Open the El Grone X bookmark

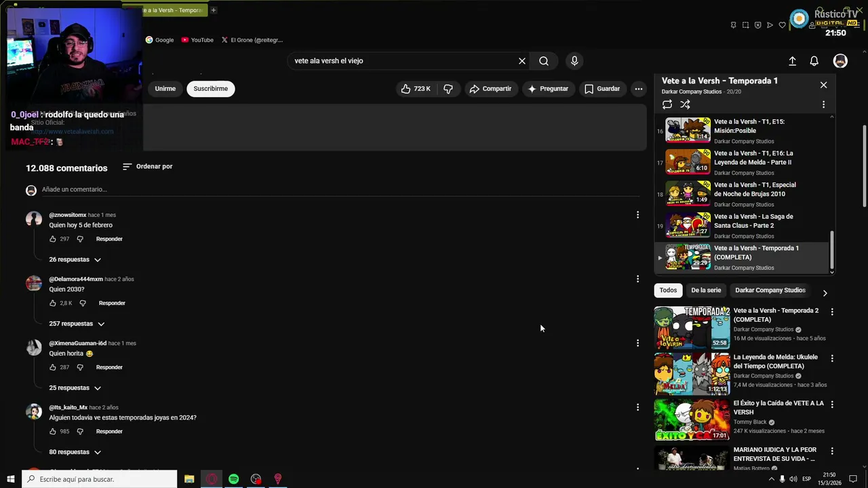click(252, 40)
